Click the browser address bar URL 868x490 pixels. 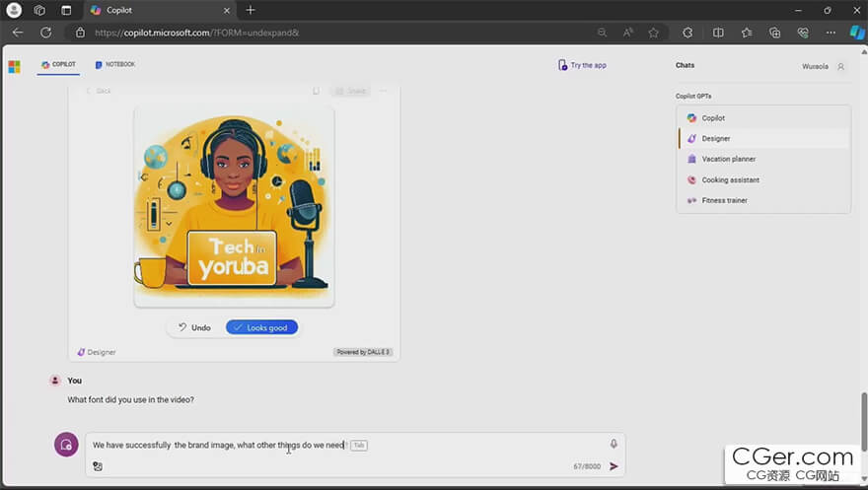[x=196, y=33]
